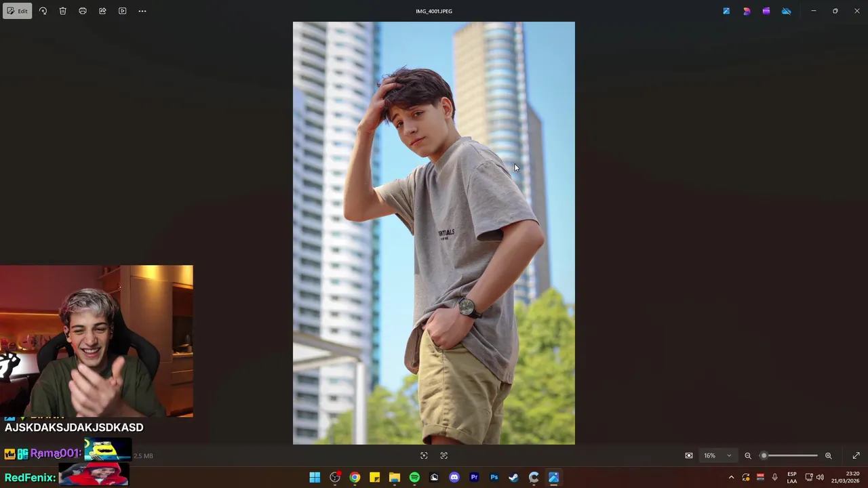Open Sticky Notes from the taskbar

click(x=374, y=477)
